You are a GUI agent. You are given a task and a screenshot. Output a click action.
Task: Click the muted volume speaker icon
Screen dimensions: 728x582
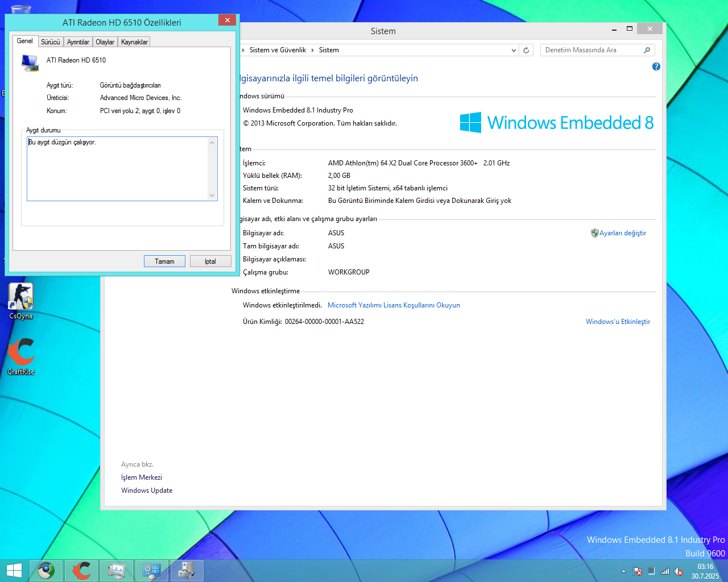point(679,572)
